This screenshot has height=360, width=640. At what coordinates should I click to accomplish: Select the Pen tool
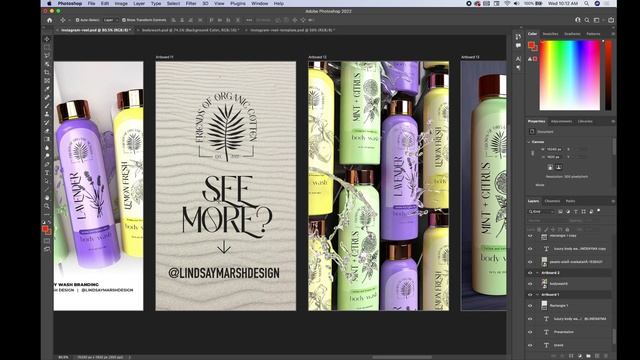47,164
